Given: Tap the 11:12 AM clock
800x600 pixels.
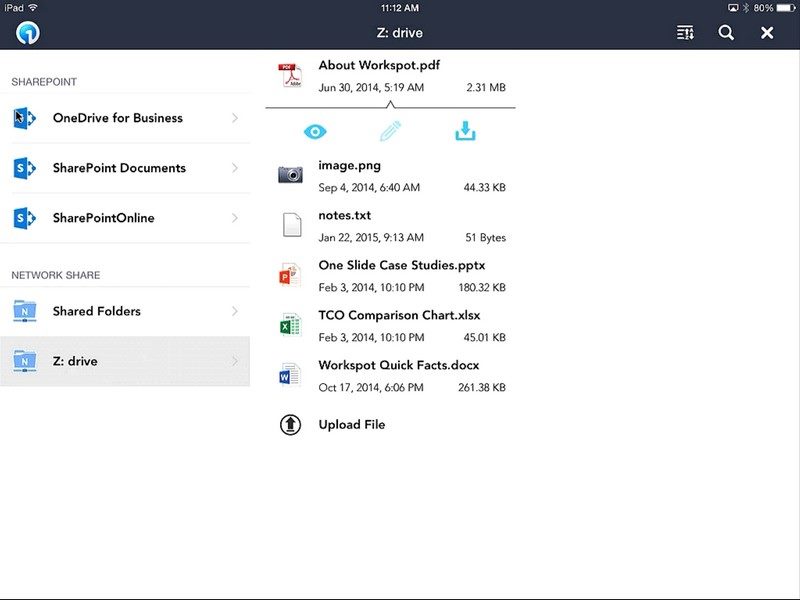Looking at the screenshot, I should tap(399, 8).
